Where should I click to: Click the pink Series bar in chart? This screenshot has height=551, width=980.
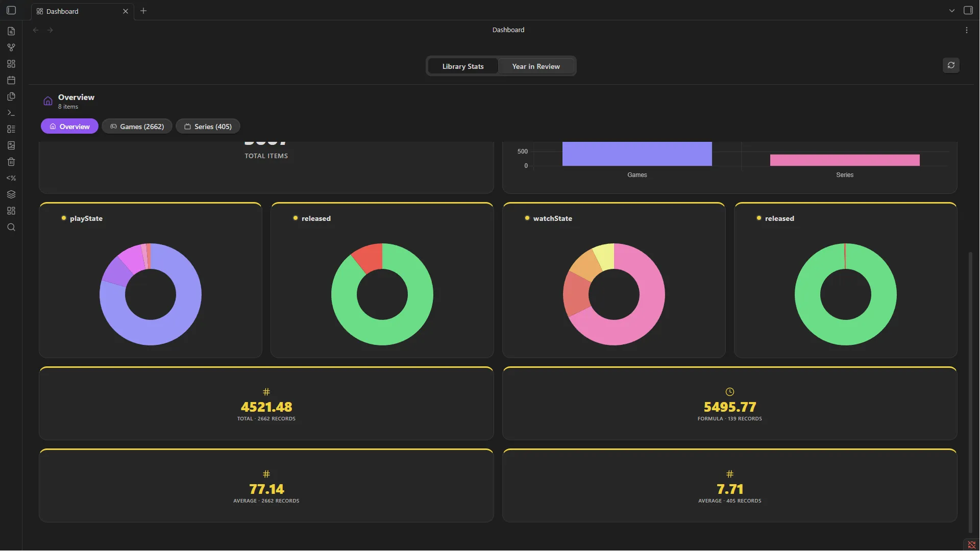(x=845, y=160)
